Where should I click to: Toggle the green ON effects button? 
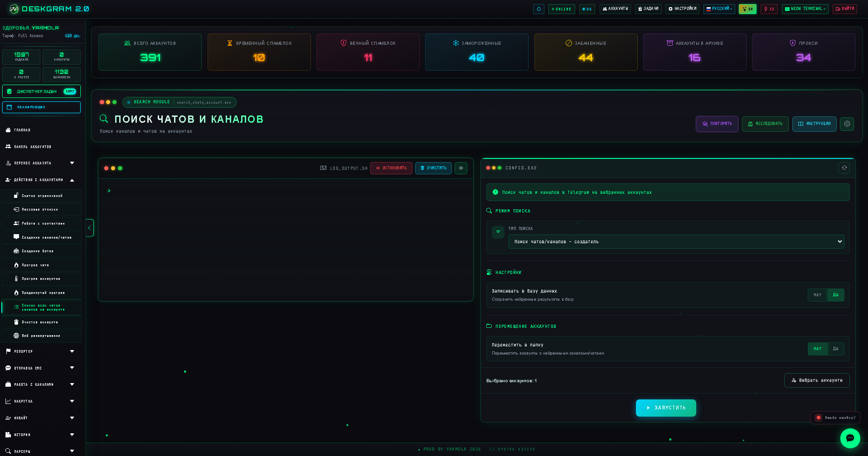[747, 9]
